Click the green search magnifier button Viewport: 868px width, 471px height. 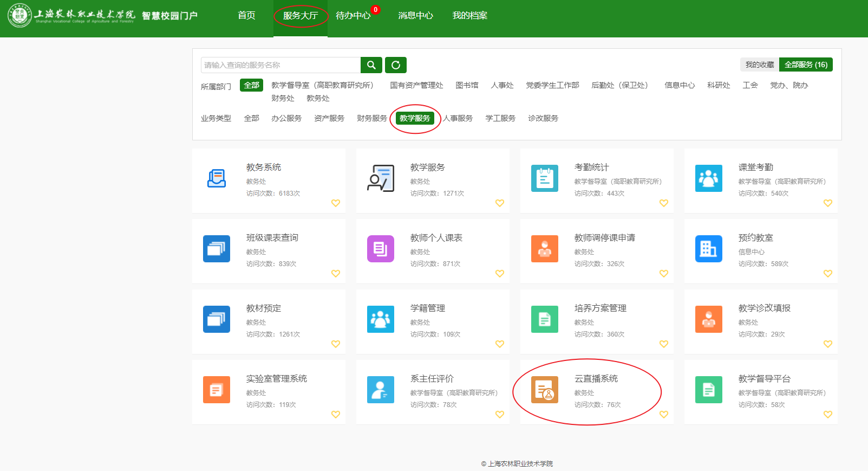pyautogui.click(x=371, y=65)
